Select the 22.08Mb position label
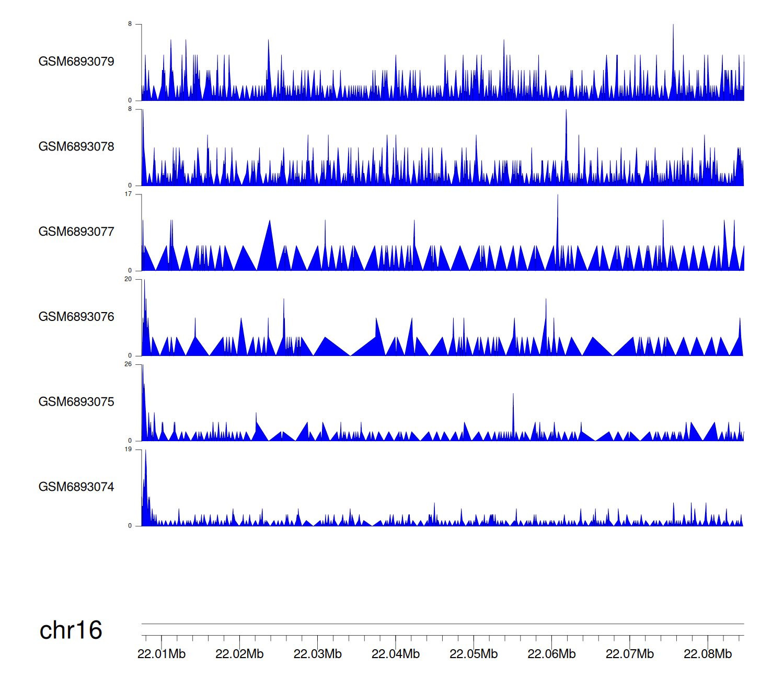784x690 pixels. tap(708, 654)
